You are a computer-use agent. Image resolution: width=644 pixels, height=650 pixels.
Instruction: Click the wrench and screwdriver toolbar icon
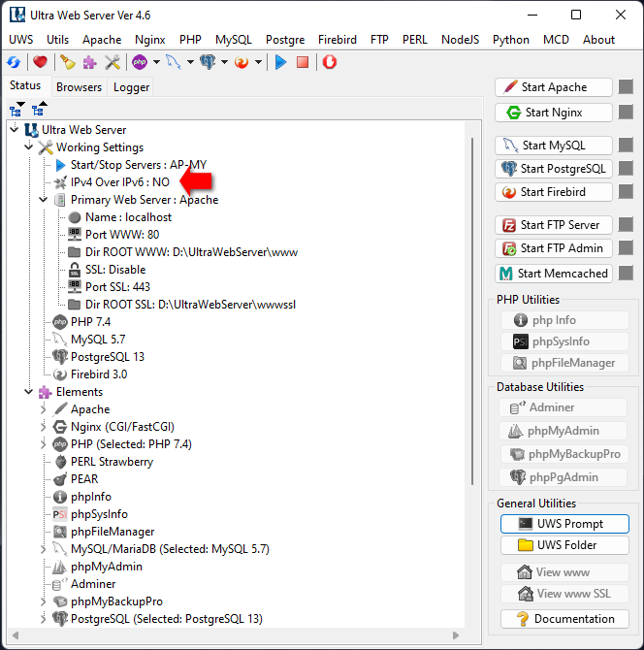[x=113, y=63]
